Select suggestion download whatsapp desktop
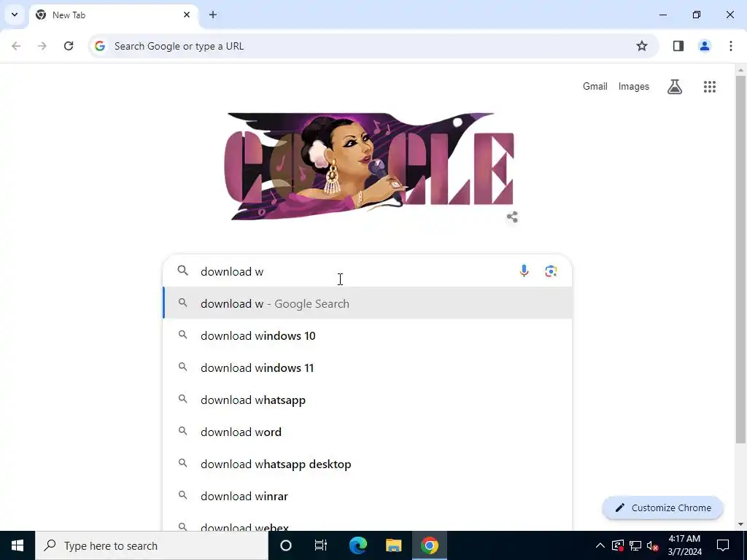The width and height of the screenshot is (747, 560). click(x=368, y=464)
